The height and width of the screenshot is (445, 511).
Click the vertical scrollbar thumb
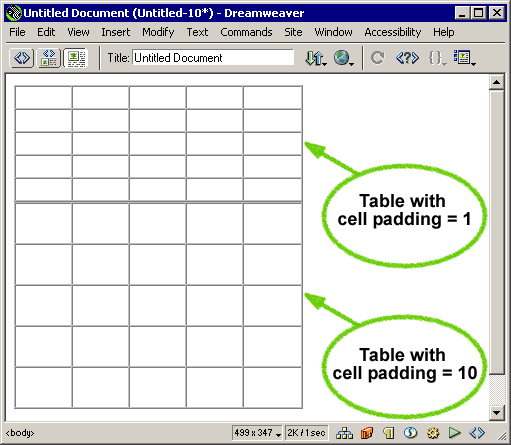click(496, 232)
